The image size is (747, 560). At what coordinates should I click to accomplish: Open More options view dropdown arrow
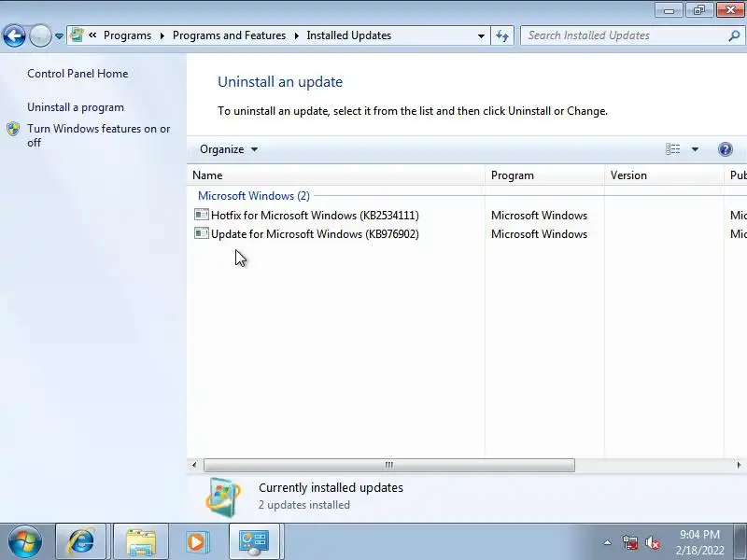[695, 149]
